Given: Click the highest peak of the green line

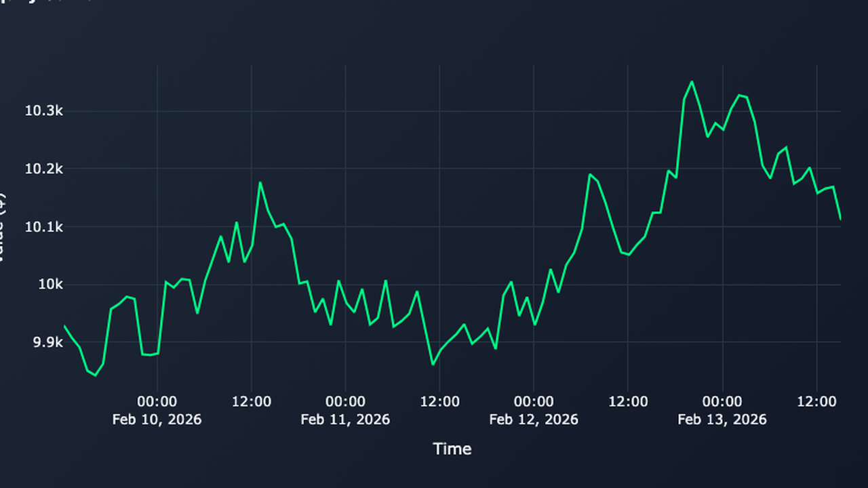Looking at the screenshot, I should [x=692, y=81].
